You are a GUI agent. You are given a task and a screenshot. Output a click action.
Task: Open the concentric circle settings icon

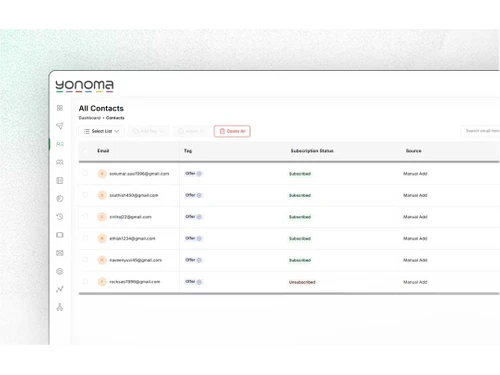pos(60,271)
